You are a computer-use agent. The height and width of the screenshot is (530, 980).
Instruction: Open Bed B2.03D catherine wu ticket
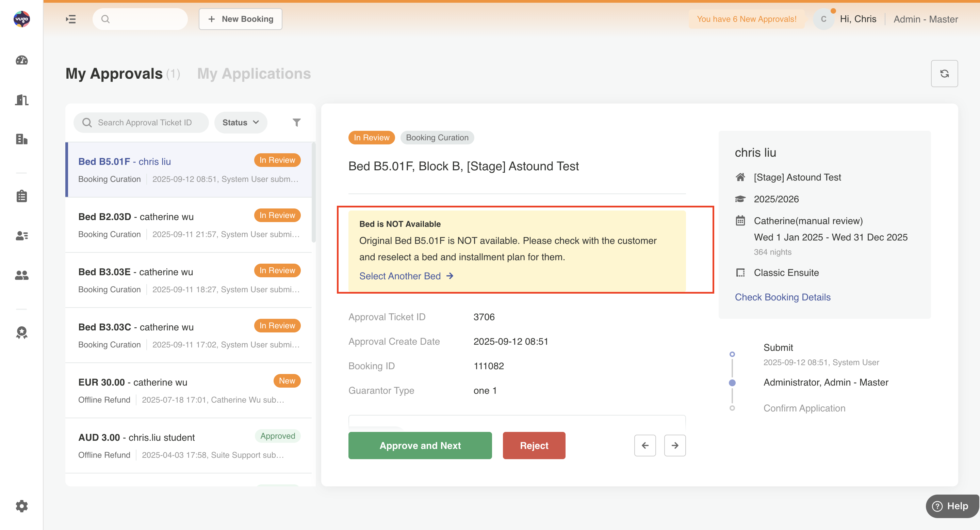(189, 225)
